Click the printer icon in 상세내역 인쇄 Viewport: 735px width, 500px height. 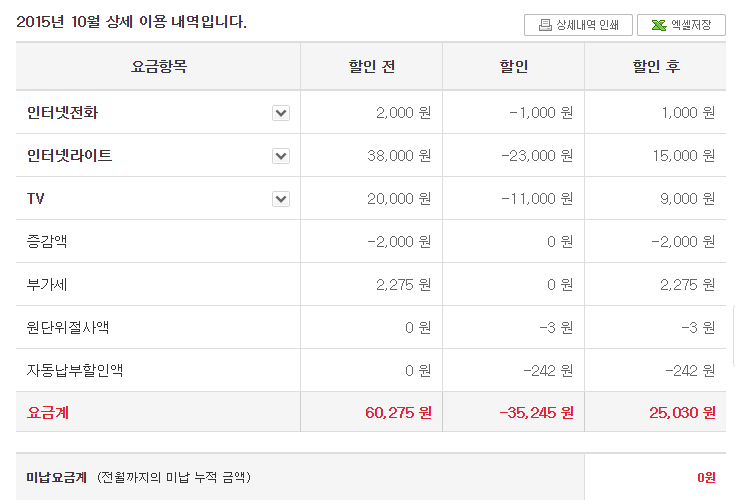tap(545, 25)
